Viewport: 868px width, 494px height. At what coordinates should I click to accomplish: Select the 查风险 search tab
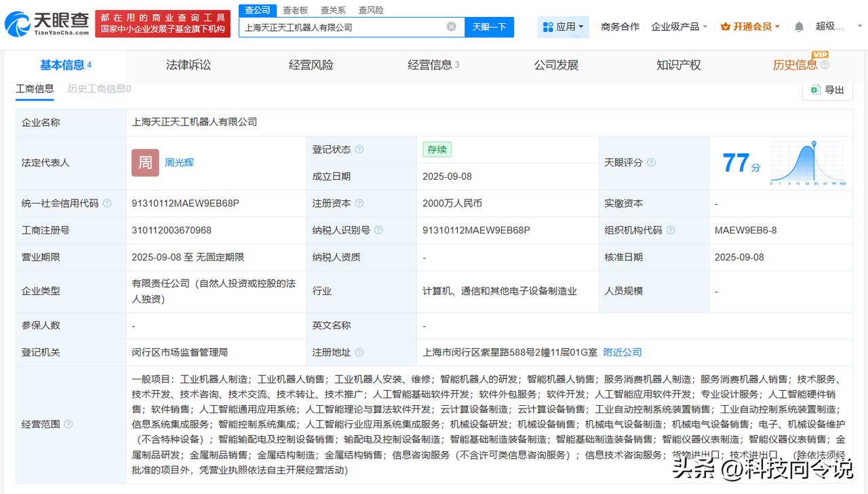[371, 9]
